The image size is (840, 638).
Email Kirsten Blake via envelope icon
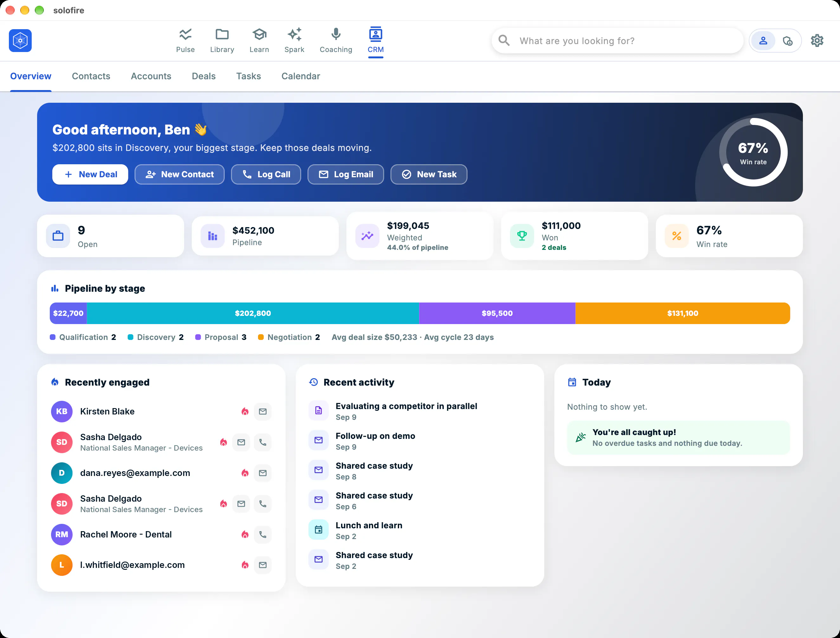[262, 412]
